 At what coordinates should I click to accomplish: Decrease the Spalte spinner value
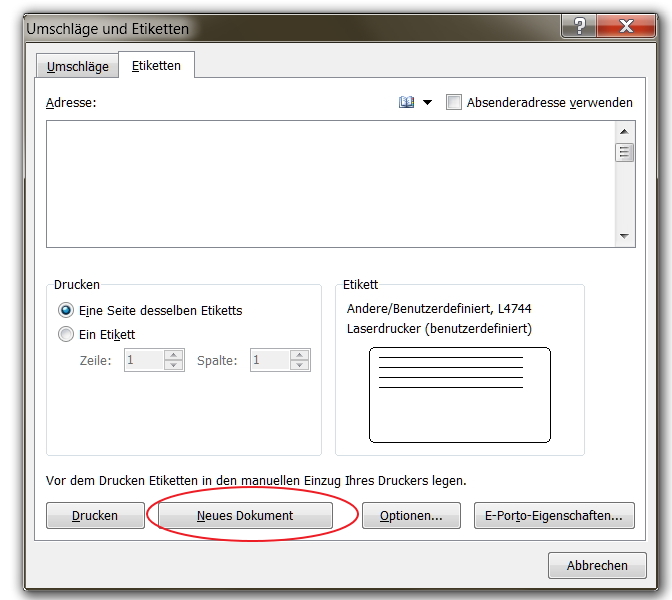pos(300,365)
